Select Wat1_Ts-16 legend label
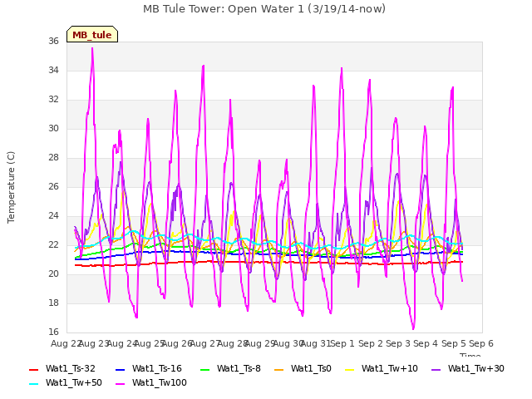Image resolution: width=532 pixels, height=399 pixels. tap(157, 368)
